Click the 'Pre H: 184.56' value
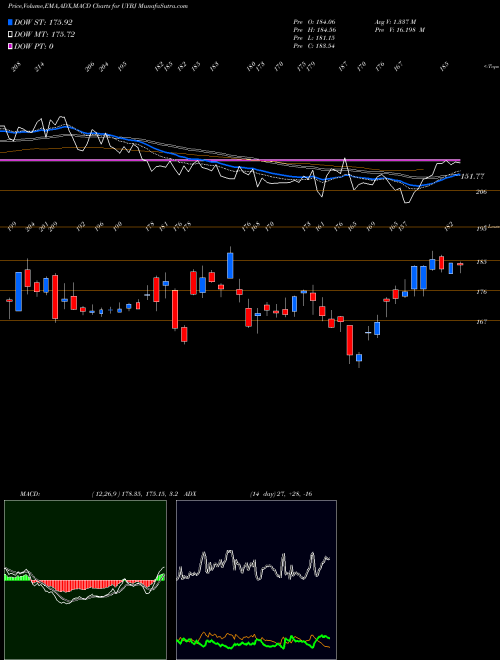Viewport: 500px width, 660px height. (314, 30)
